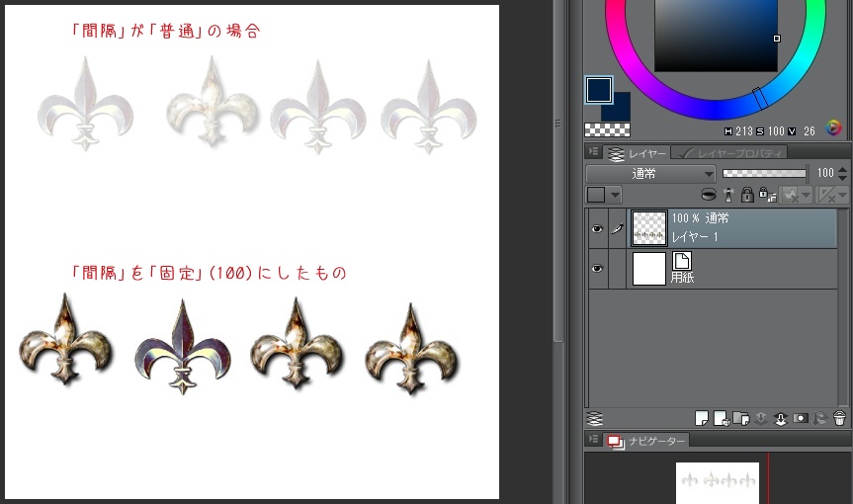The height and width of the screenshot is (504, 853).
Task: Click the layer list vertical scrollbar
Action: [x=843, y=307]
